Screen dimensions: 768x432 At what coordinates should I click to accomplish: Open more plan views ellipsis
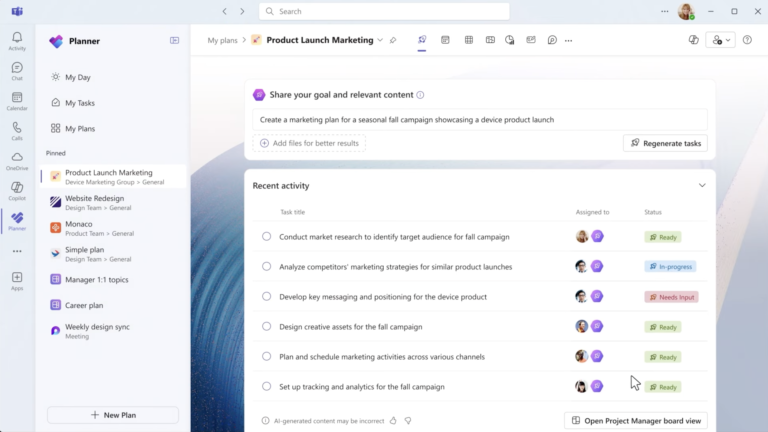tap(568, 41)
